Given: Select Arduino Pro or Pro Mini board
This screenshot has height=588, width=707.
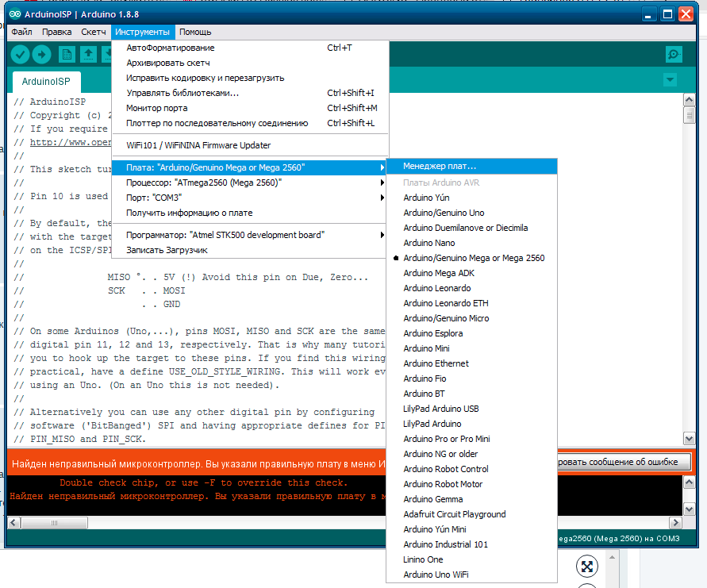Looking at the screenshot, I should 472,439.
